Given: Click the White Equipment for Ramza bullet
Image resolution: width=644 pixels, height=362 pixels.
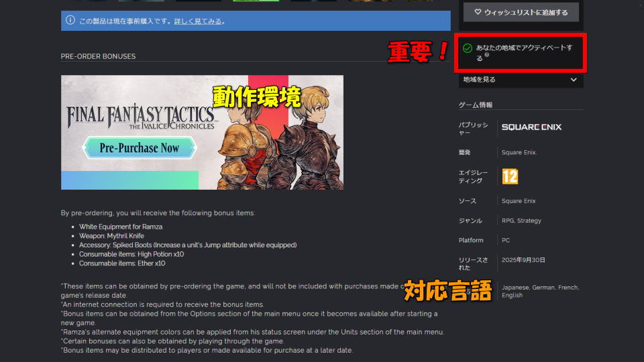Looking at the screenshot, I should 121,227.
